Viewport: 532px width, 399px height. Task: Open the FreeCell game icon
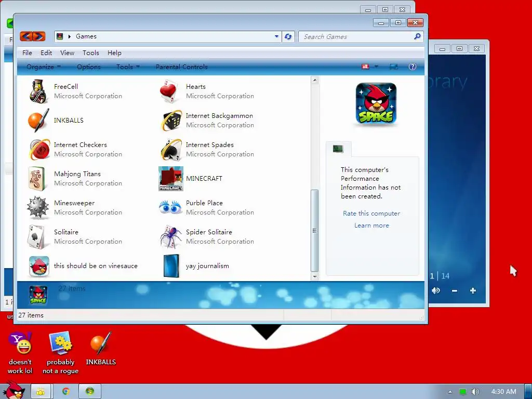(38, 91)
